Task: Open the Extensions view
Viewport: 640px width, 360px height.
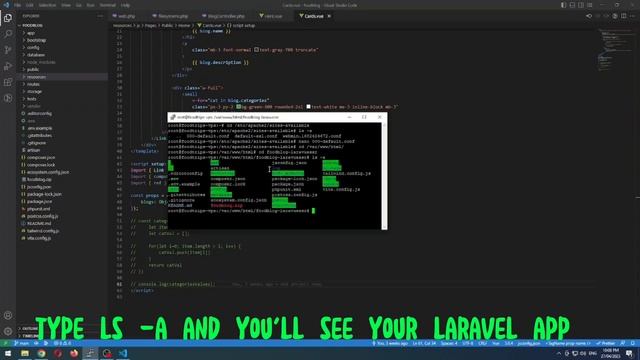Action: pos(8,82)
